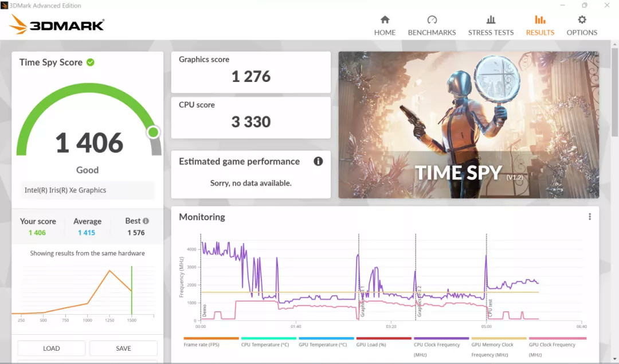Click 'Showing results from the same hardware'
Image resolution: width=619 pixels, height=364 pixels.
[x=87, y=253]
